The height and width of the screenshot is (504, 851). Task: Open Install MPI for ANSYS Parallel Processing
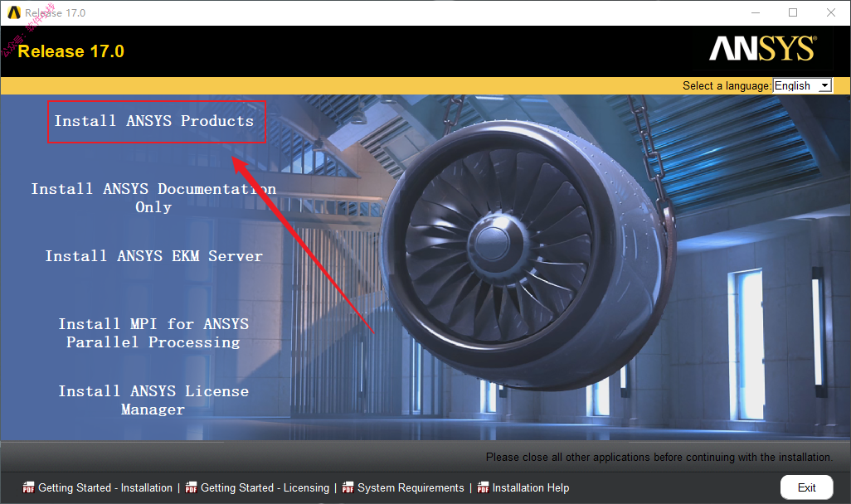153,333
